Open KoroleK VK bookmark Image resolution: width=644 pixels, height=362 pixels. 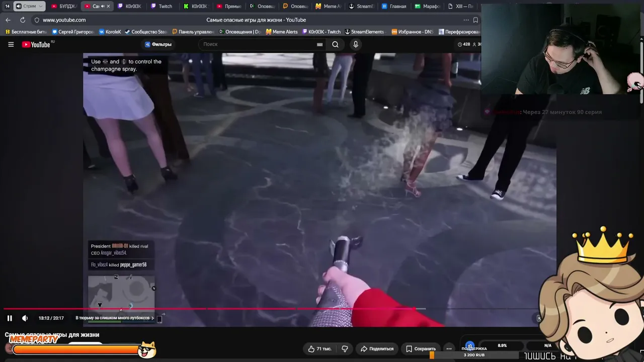[110, 32]
